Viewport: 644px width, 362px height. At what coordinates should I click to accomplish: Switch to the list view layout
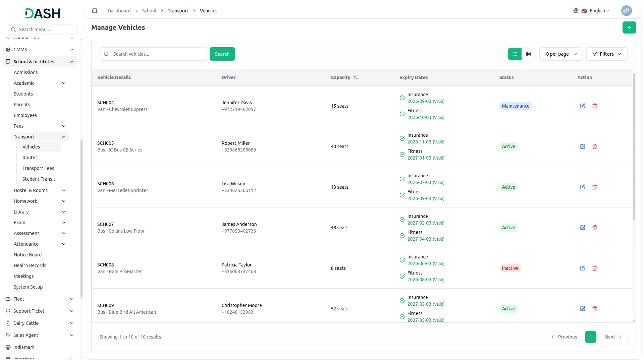515,54
